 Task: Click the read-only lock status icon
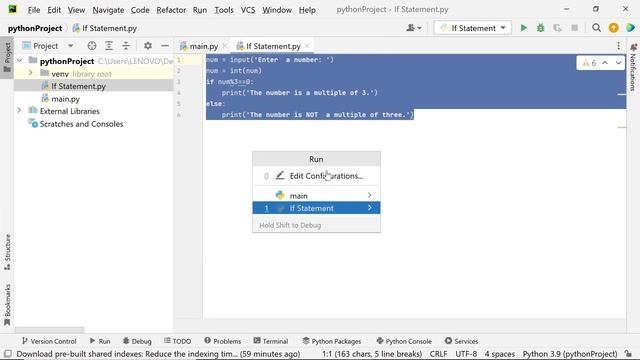coord(629,353)
